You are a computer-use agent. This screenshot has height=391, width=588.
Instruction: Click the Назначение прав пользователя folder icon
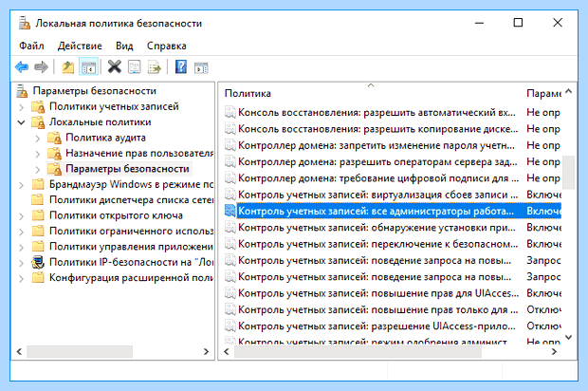point(55,154)
